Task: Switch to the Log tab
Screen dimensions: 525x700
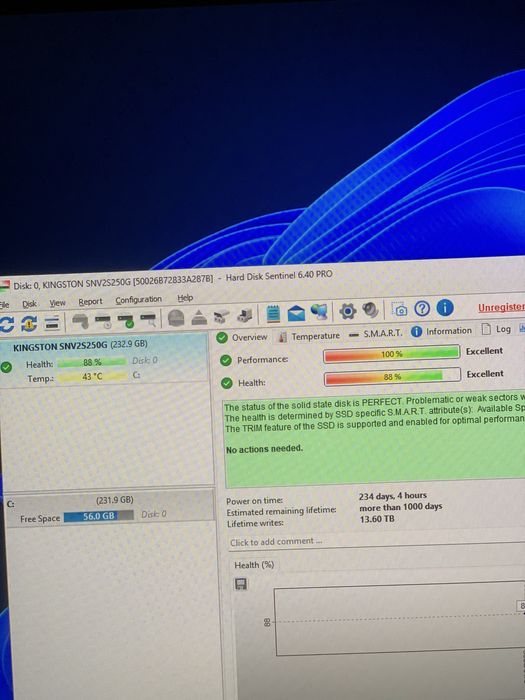Action: click(496, 329)
